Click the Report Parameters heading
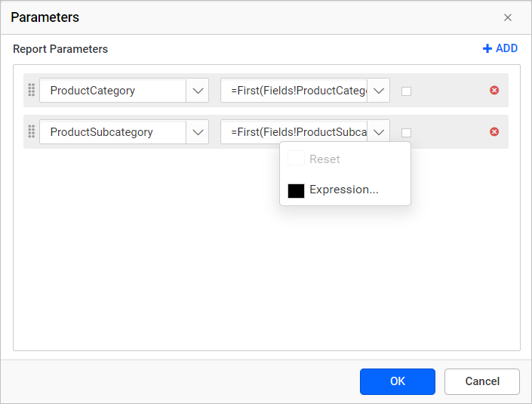Viewport: 532px width, 404px height. [x=60, y=49]
